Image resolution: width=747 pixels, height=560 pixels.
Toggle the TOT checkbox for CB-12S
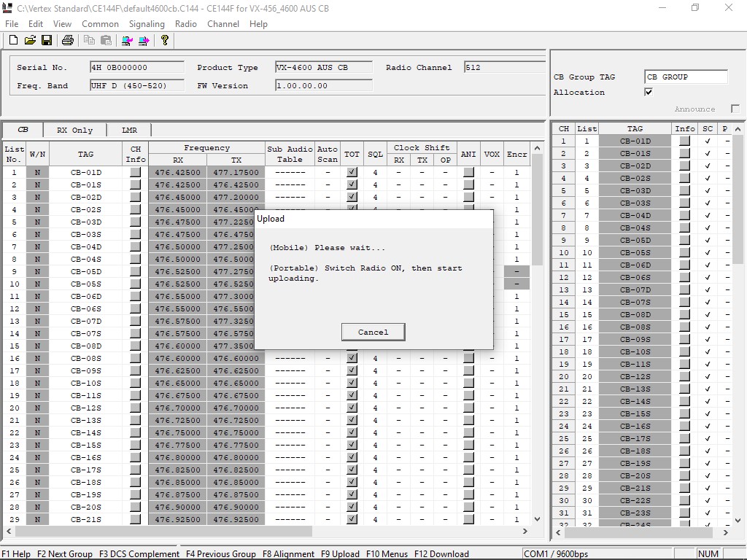352,408
